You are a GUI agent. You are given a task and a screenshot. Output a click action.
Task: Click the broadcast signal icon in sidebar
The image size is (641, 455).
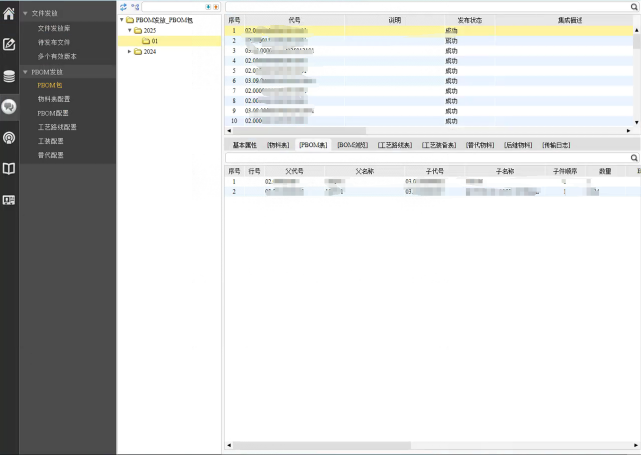point(9,137)
